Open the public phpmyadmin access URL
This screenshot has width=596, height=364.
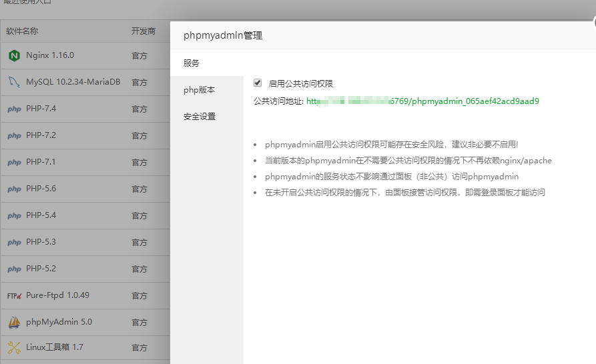coord(422,101)
